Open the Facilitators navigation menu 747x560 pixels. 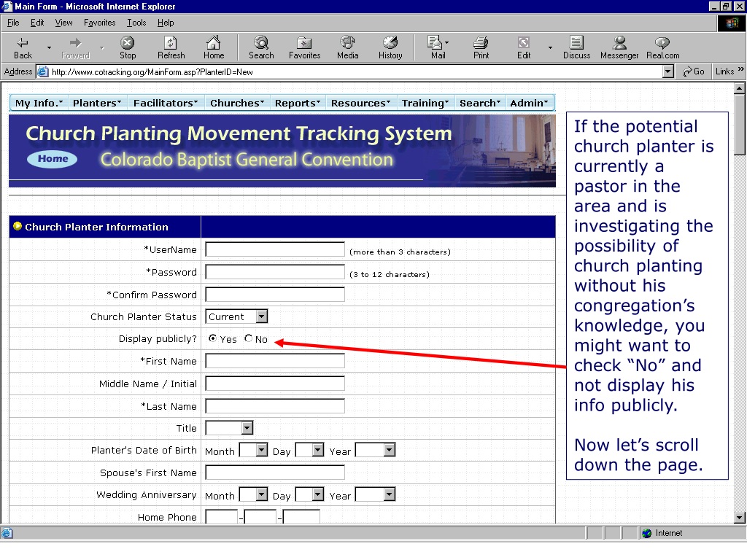pyautogui.click(x=166, y=103)
